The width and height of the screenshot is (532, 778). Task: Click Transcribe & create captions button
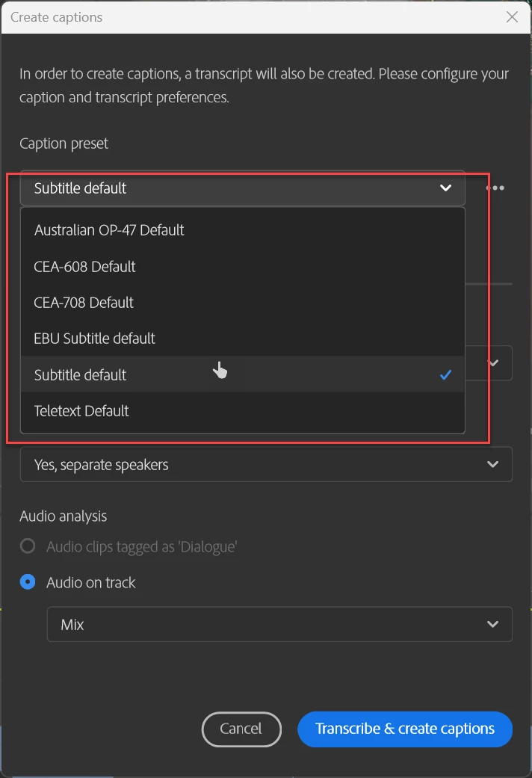pos(404,729)
